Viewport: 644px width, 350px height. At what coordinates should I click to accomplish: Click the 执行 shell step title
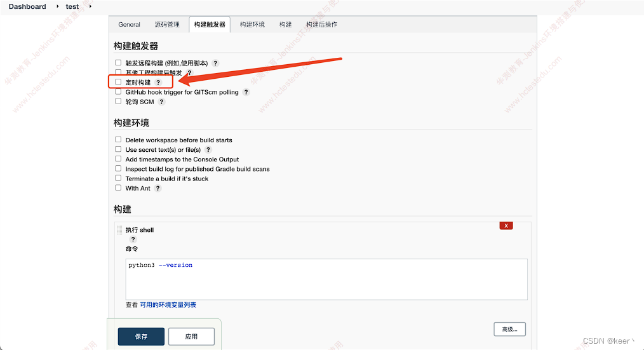[140, 230]
